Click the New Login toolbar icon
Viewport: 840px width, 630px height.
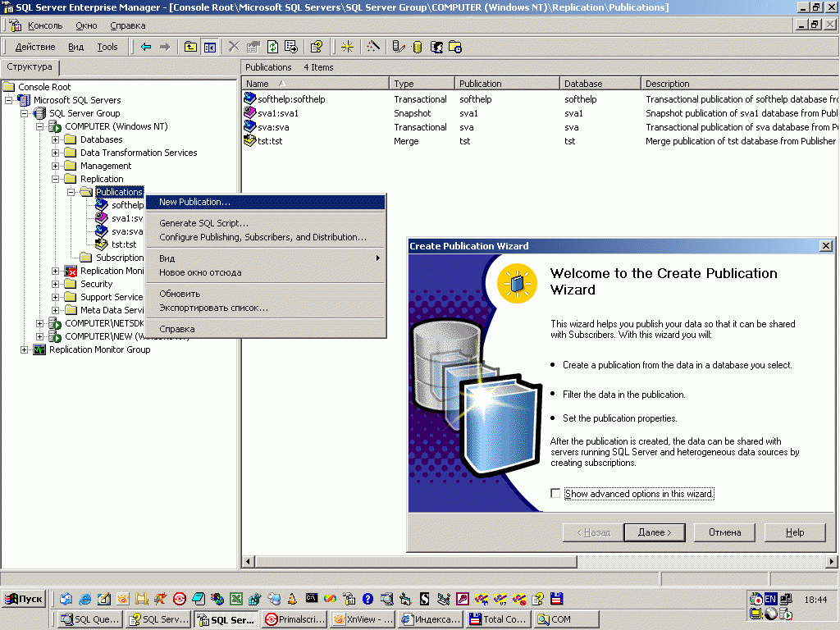436,47
